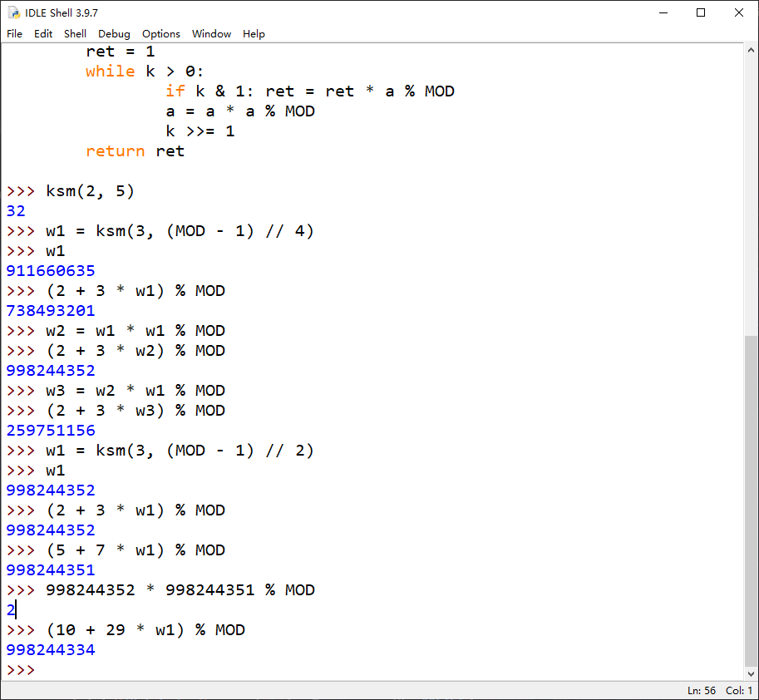Open the Window menu
This screenshot has height=700, width=759.
(x=211, y=34)
